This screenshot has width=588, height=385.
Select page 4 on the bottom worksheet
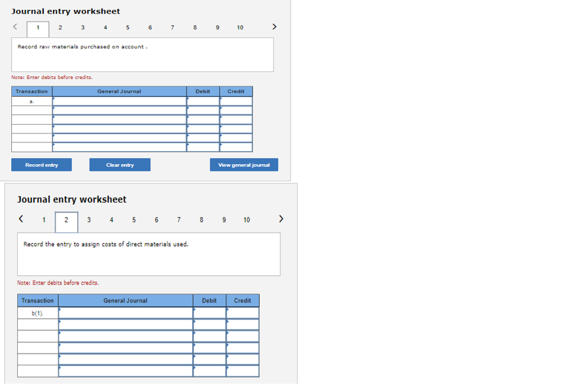(111, 220)
